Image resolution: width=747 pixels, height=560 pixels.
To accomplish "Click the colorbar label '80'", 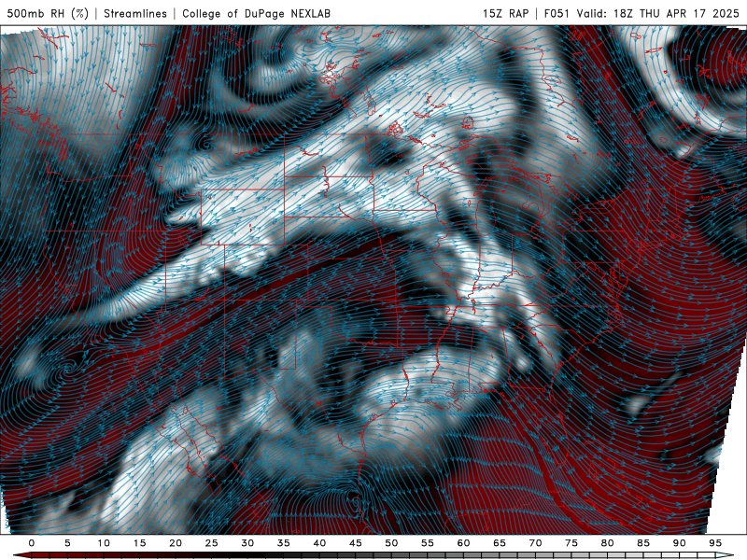I will click(x=608, y=543).
